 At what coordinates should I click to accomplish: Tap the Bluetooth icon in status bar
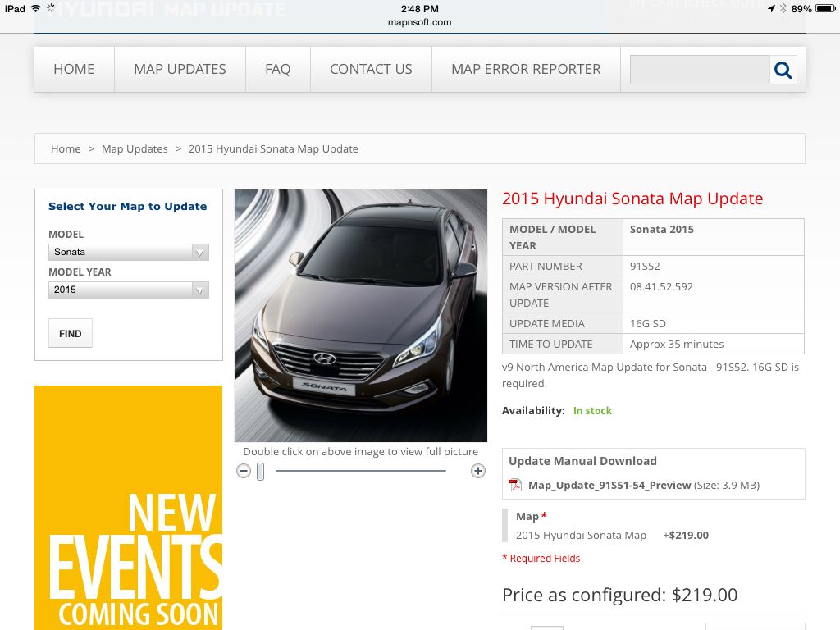point(783,8)
